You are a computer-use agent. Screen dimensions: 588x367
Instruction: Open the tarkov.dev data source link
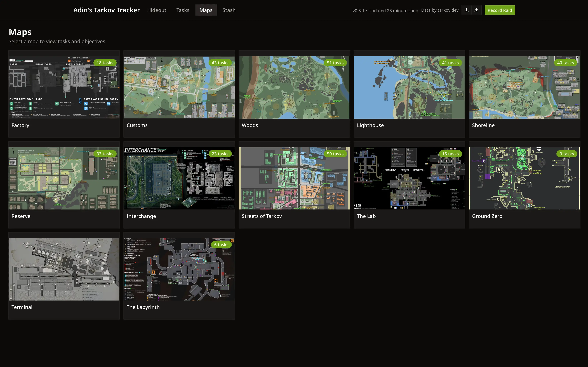[448, 10]
